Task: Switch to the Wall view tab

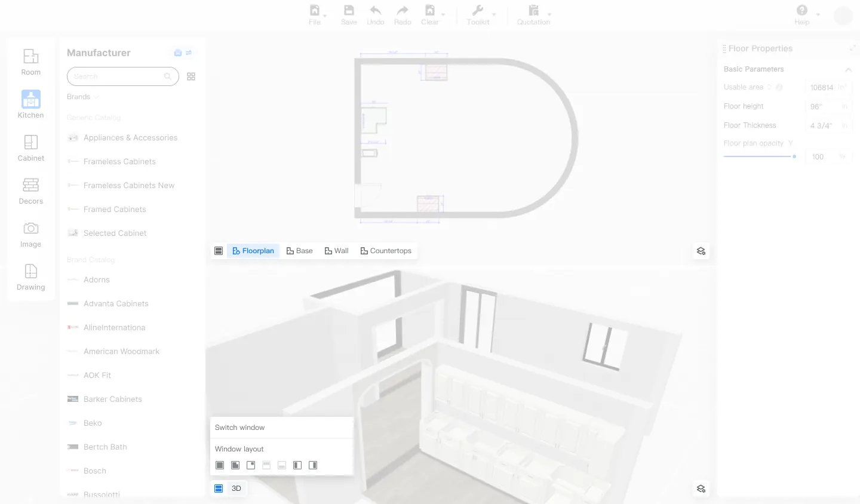Action: pyautogui.click(x=336, y=251)
